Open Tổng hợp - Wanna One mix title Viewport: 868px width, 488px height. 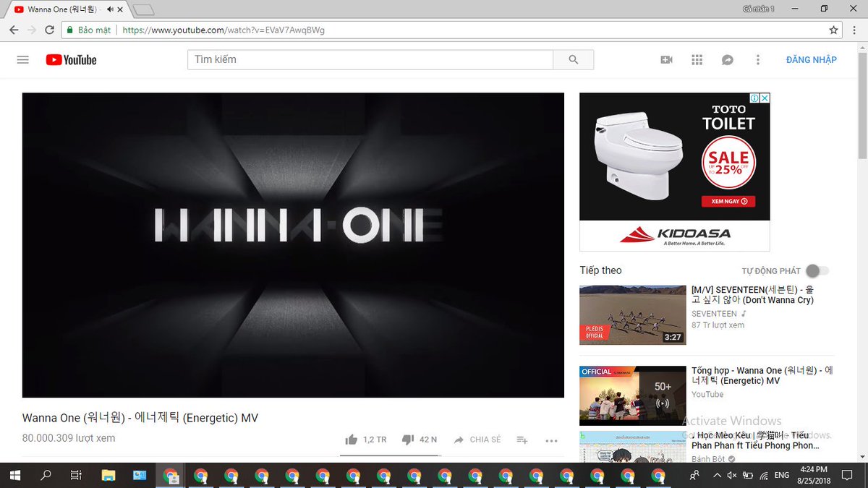point(762,375)
